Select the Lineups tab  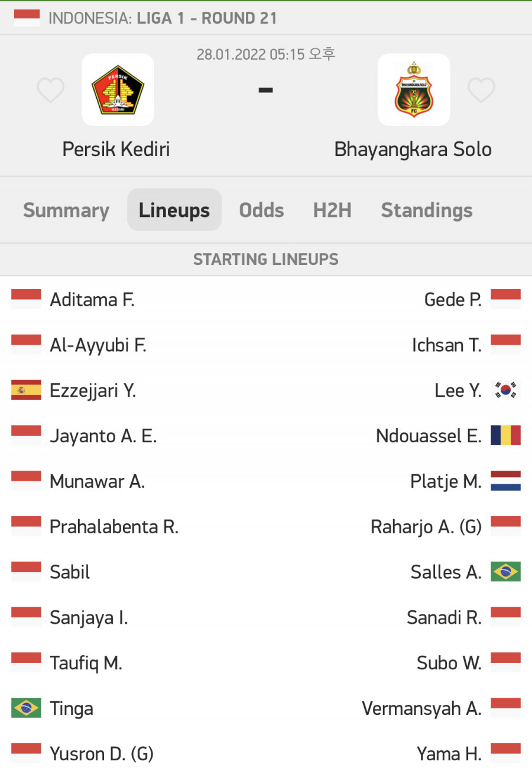click(174, 210)
